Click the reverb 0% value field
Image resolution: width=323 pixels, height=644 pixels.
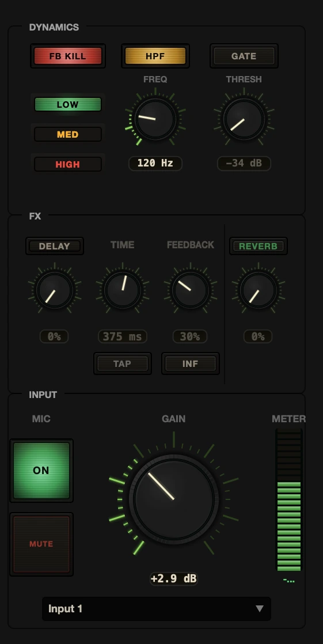click(x=258, y=336)
